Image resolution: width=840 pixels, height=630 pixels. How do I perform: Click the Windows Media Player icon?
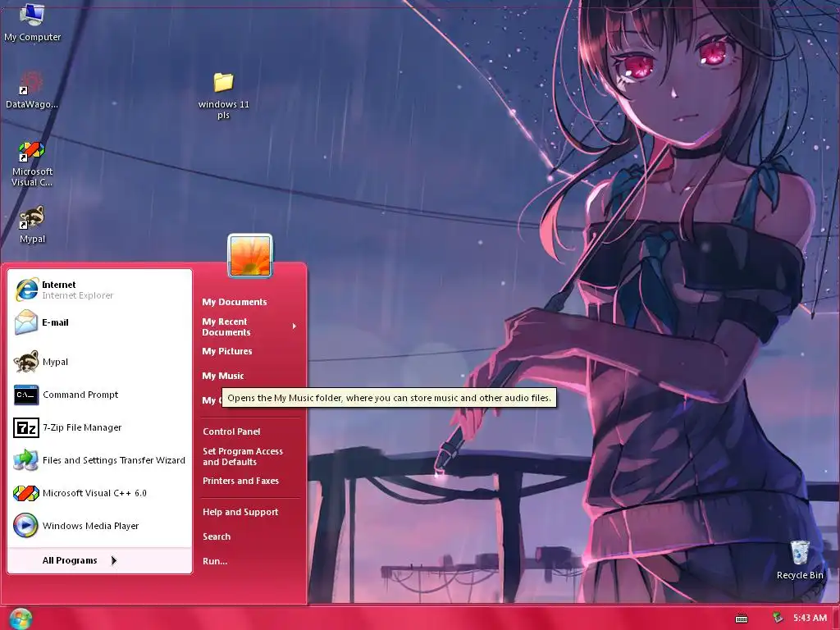tap(26, 526)
